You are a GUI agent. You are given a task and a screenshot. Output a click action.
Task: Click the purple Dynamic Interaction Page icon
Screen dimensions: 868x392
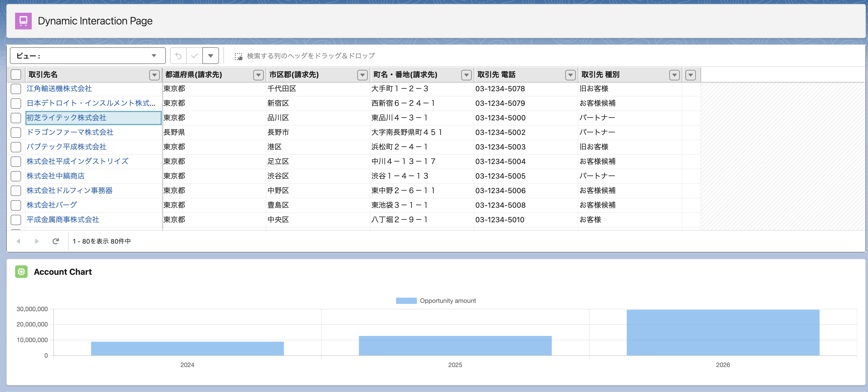pos(23,21)
